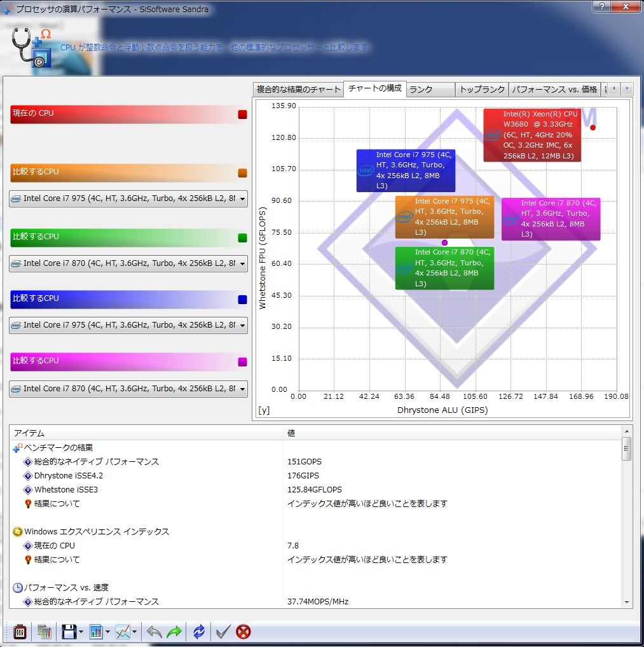Screen dimensions: 644x647
Task: Click the 値 column header
Action: pyautogui.click(x=452, y=433)
